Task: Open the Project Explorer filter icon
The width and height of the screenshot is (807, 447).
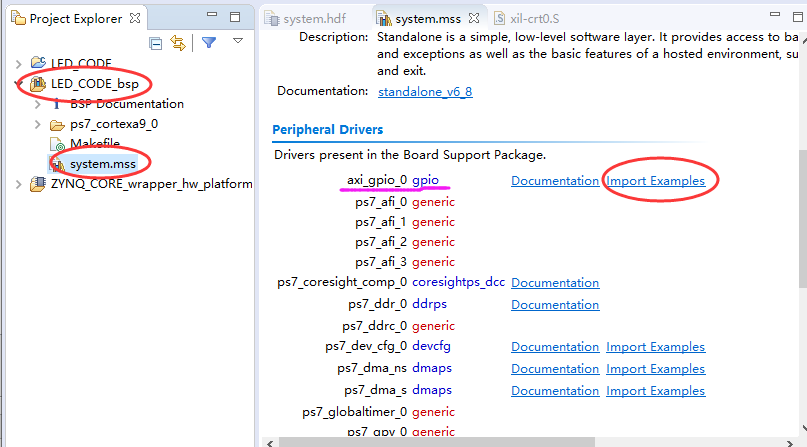Action: click(209, 42)
